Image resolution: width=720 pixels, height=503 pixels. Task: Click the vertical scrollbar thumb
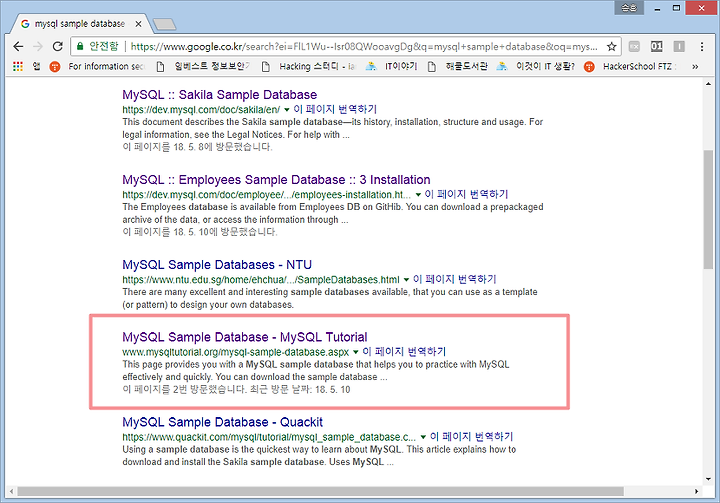tap(708, 209)
